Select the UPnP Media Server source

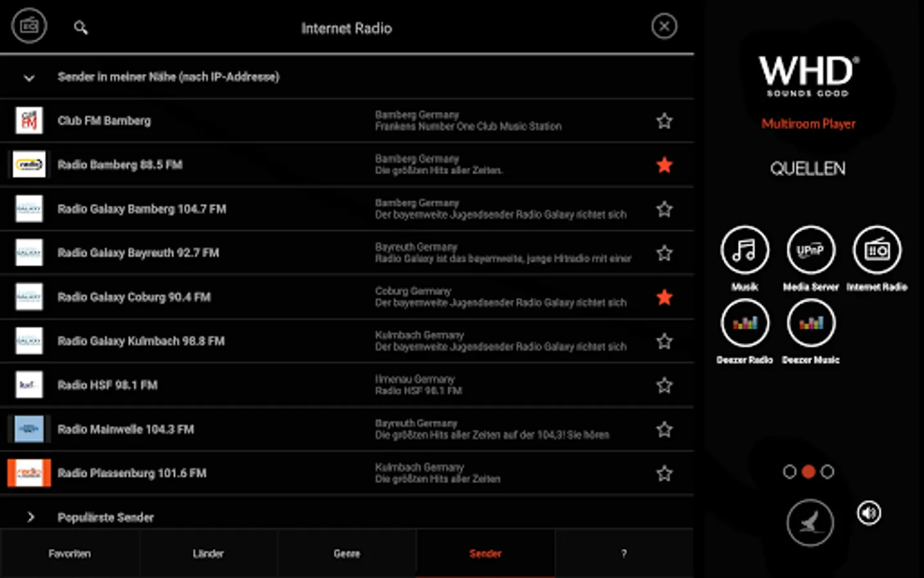pyautogui.click(x=810, y=250)
